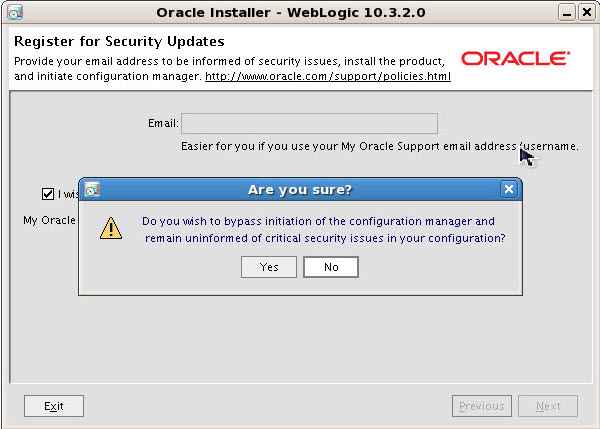Click the Oracle logo in the header
This screenshot has width=600, height=429.
[515, 59]
